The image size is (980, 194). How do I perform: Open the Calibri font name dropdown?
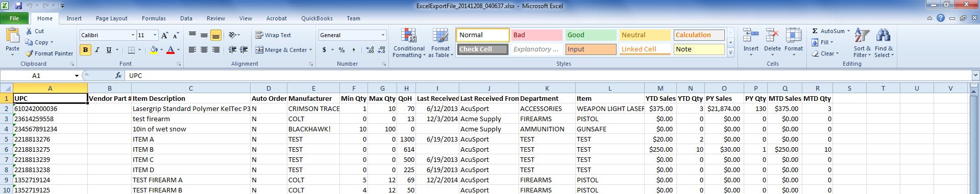[x=133, y=35]
